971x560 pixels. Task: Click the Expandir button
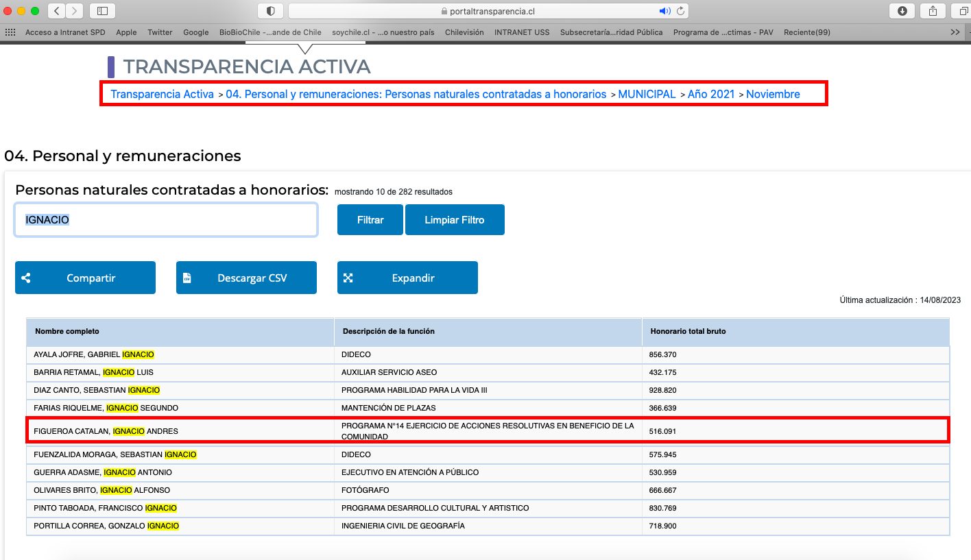tap(407, 278)
